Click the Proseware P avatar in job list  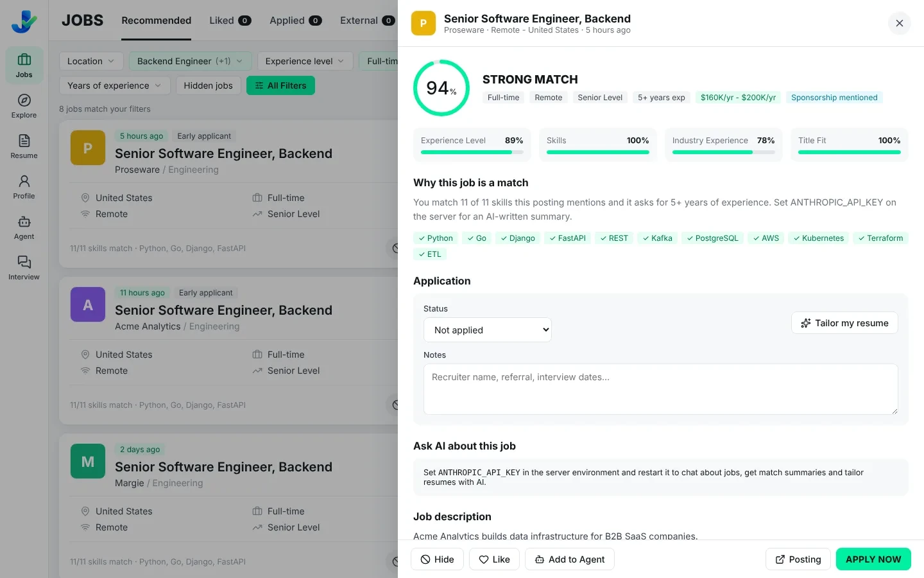88,148
